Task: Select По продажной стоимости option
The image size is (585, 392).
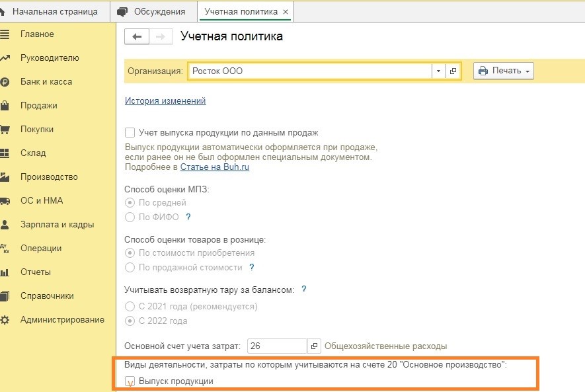Action: [x=130, y=268]
